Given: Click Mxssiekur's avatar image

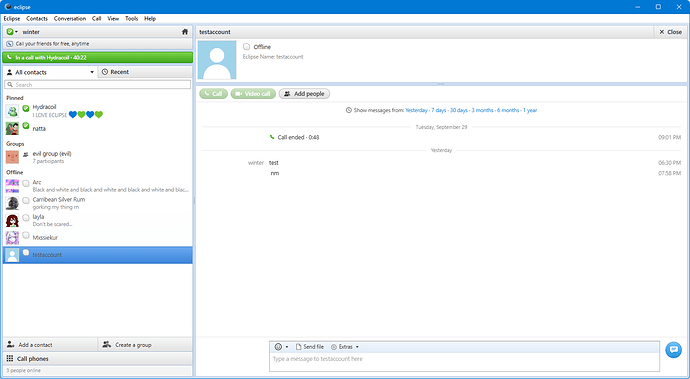Looking at the screenshot, I should [x=12, y=237].
